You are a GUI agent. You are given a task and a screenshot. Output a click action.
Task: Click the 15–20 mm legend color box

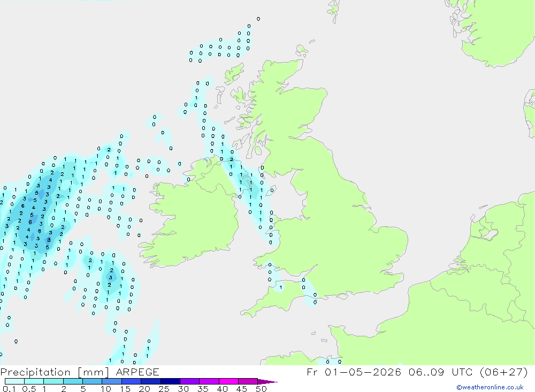[132, 381]
